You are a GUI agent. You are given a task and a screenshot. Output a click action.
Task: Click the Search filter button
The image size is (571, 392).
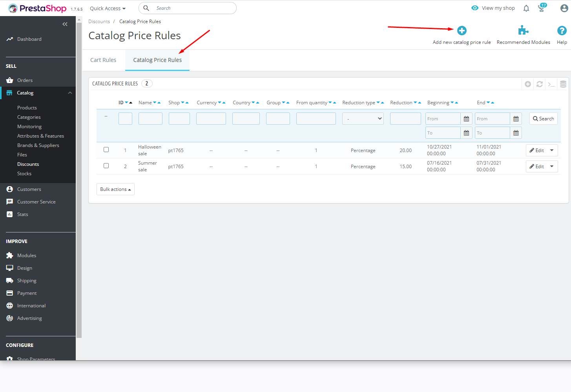(x=544, y=119)
